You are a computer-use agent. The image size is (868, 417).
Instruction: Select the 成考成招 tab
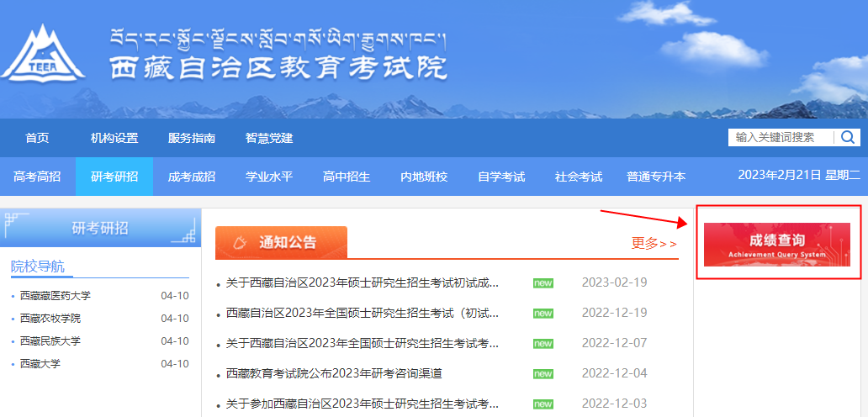[192, 177]
